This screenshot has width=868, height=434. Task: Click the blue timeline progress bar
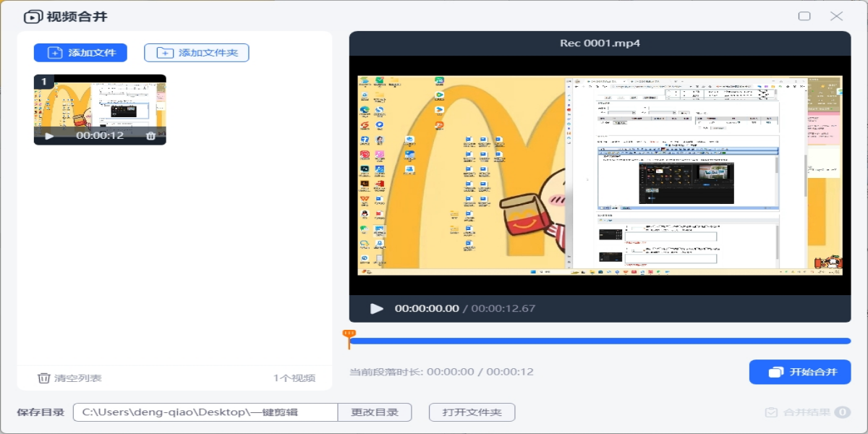(600, 341)
